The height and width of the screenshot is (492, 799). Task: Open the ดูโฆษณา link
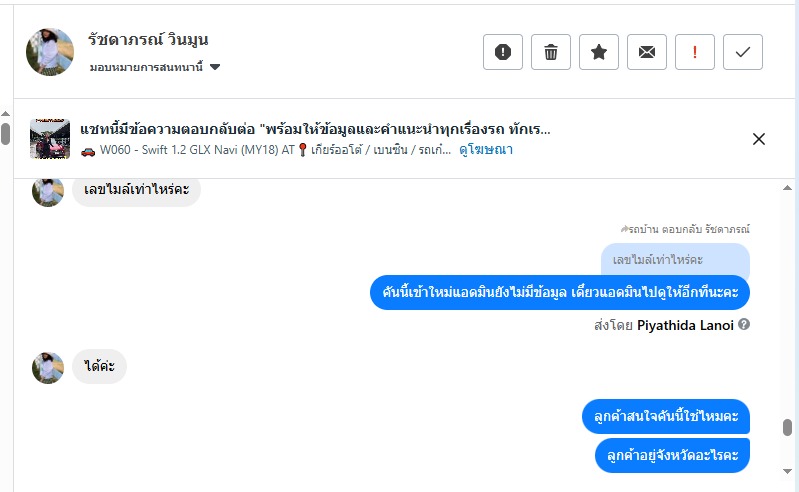pos(486,148)
